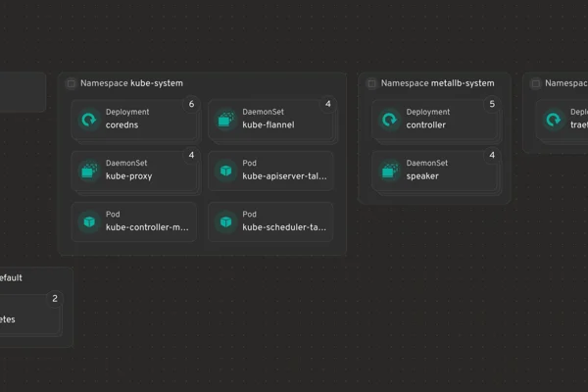588x392 pixels.
Task: Open the Namespace kube-system group header
Action: [131, 84]
